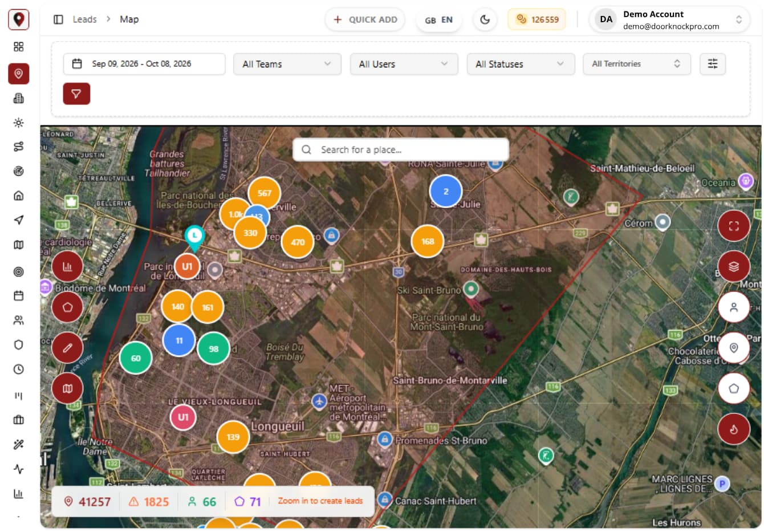764x532 pixels.
Task: Toggle lead pin markers on map
Action: click(734, 348)
